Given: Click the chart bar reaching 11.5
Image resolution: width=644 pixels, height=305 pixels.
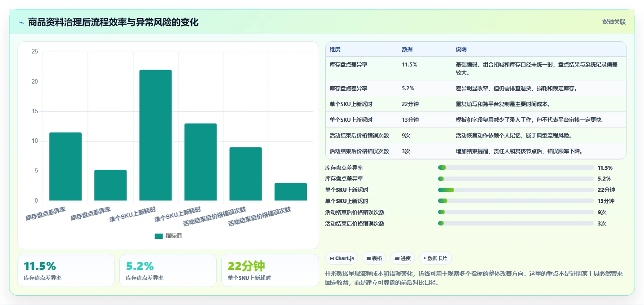Looking at the screenshot, I should click(x=66, y=167).
